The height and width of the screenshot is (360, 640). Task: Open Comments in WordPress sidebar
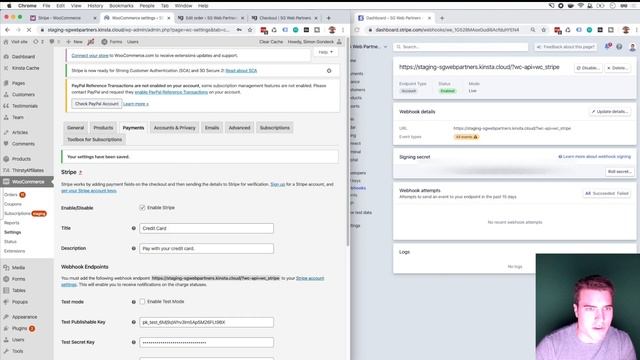pyautogui.click(x=23, y=144)
